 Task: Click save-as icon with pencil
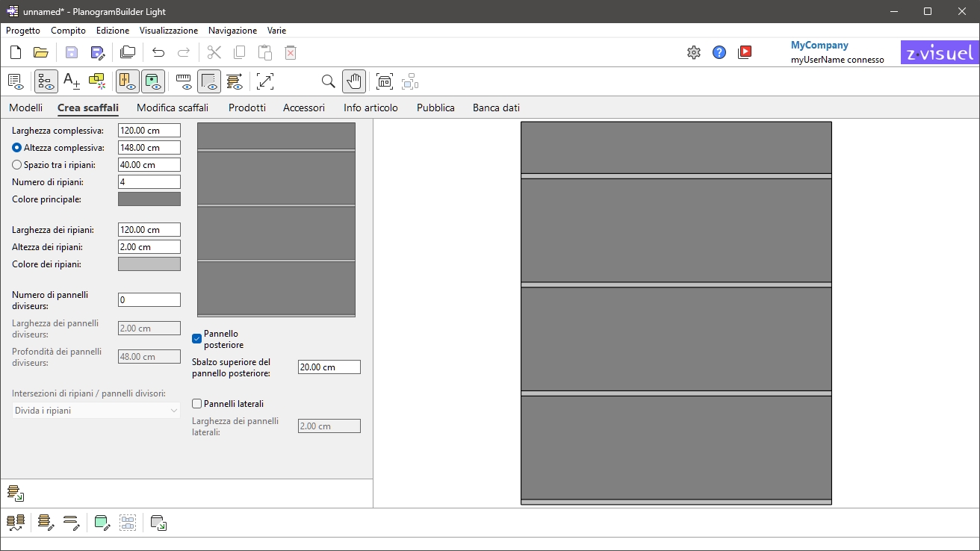[x=97, y=52]
